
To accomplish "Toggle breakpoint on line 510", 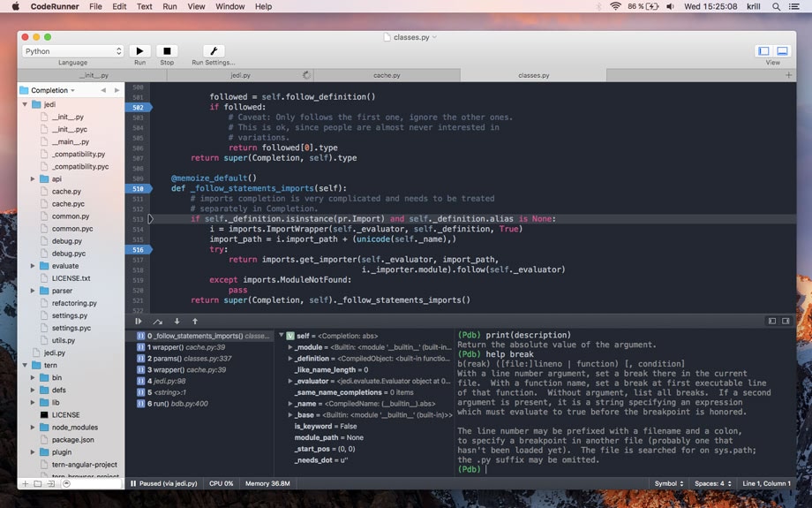I will 138,189.
